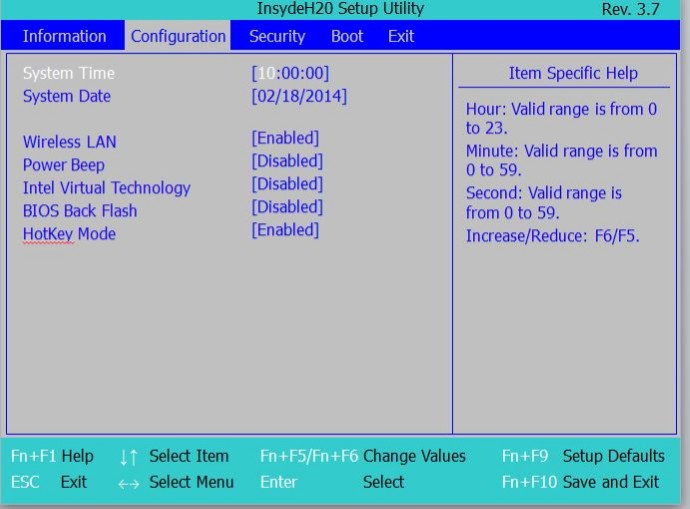Enable Intel Virtual Technology setting value
Image resolution: width=690 pixels, height=509 pixels.
287,184
